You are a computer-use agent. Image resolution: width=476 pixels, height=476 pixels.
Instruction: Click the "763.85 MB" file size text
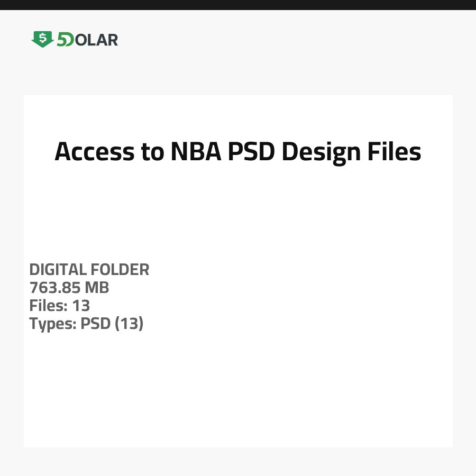(69, 288)
